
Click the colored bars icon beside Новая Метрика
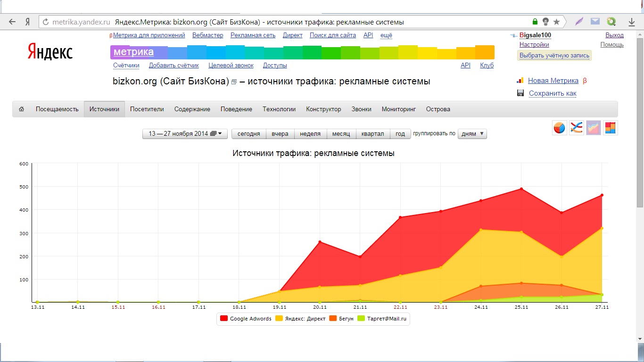pos(520,81)
